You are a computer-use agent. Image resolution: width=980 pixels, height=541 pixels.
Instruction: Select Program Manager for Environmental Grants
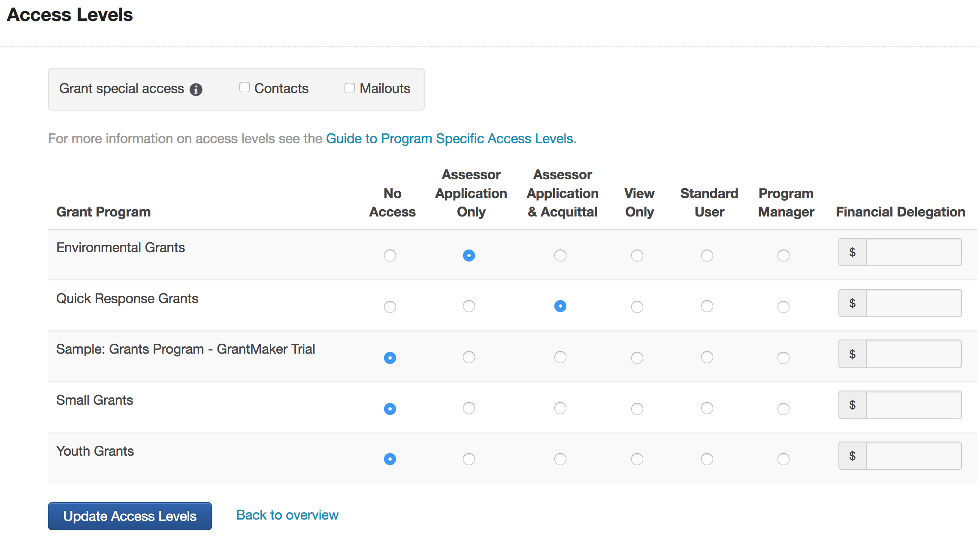783,255
